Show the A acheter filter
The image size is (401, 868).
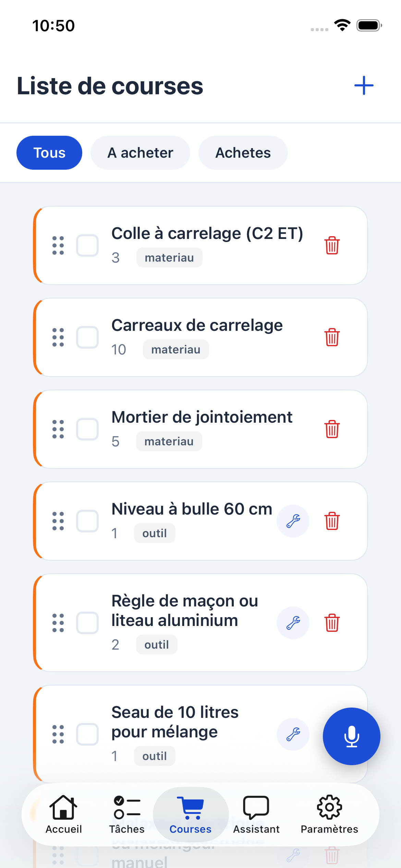pos(140,153)
